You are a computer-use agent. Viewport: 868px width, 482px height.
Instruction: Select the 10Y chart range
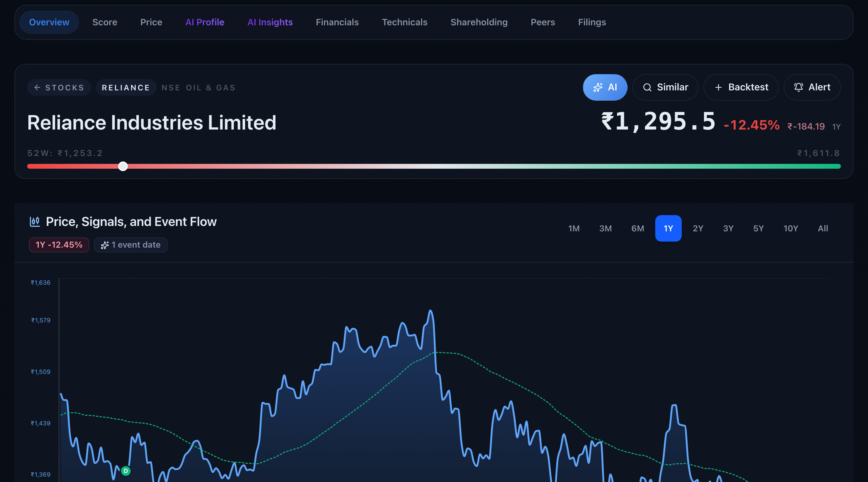(791, 228)
